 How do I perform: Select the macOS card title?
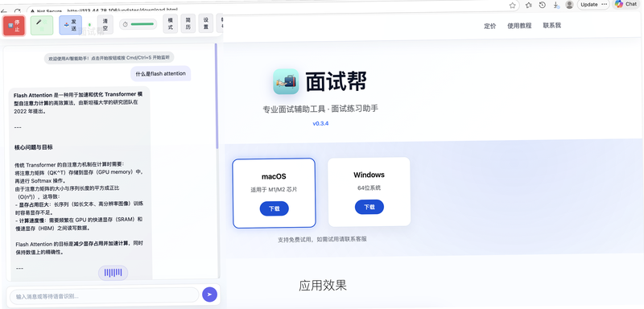point(274,177)
